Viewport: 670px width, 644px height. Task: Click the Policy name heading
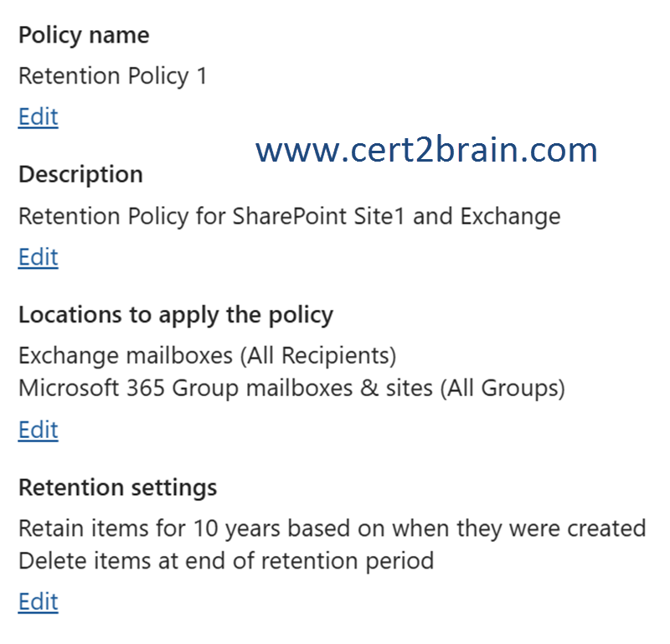tap(84, 35)
